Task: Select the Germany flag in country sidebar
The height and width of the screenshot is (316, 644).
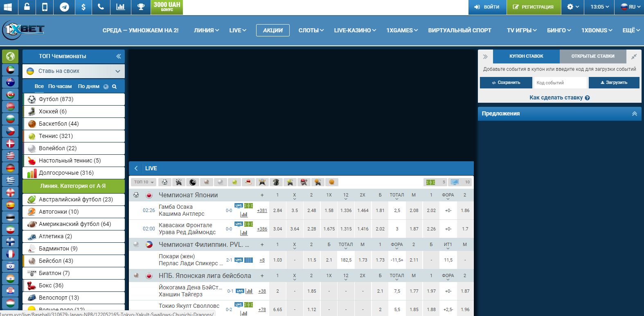Action: tap(11, 168)
